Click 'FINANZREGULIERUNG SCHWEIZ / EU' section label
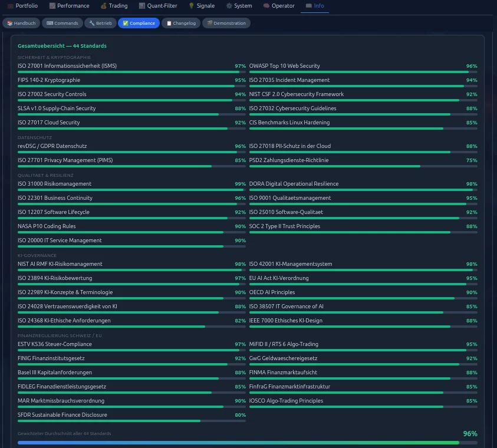This screenshot has width=497, height=448. tap(60, 335)
